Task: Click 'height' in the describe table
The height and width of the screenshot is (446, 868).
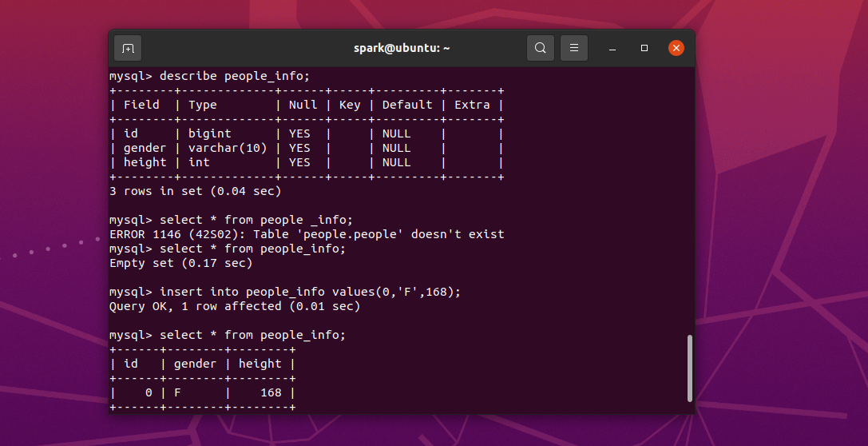Action: [145, 162]
